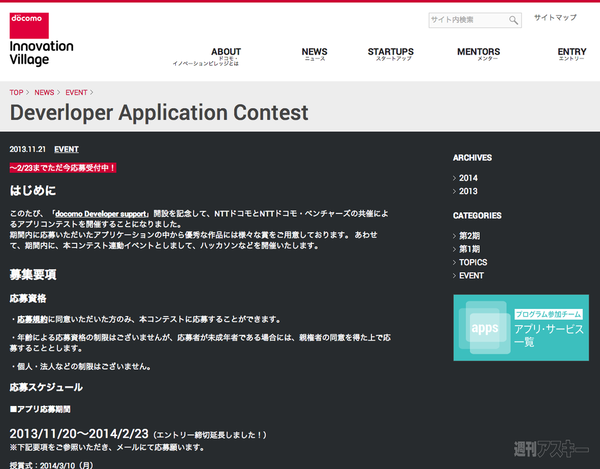Select the 第1期 category
Viewport: 600px width, 469px height.
pos(469,249)
